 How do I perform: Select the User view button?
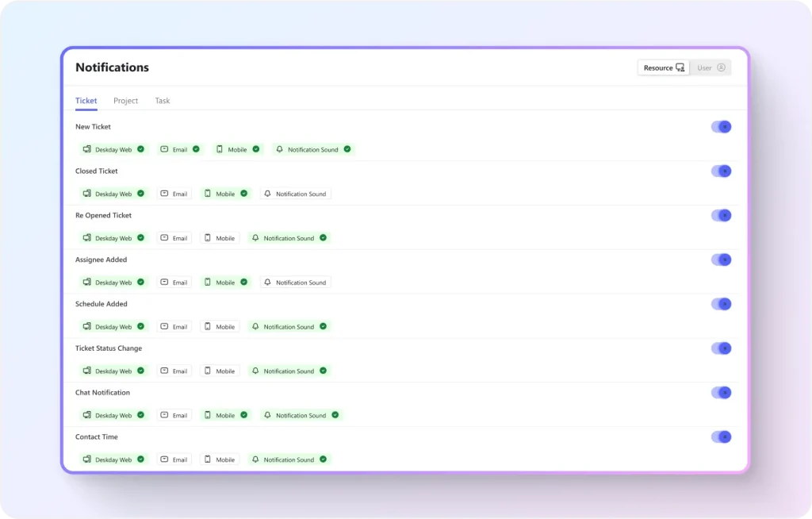pos(710,67)
